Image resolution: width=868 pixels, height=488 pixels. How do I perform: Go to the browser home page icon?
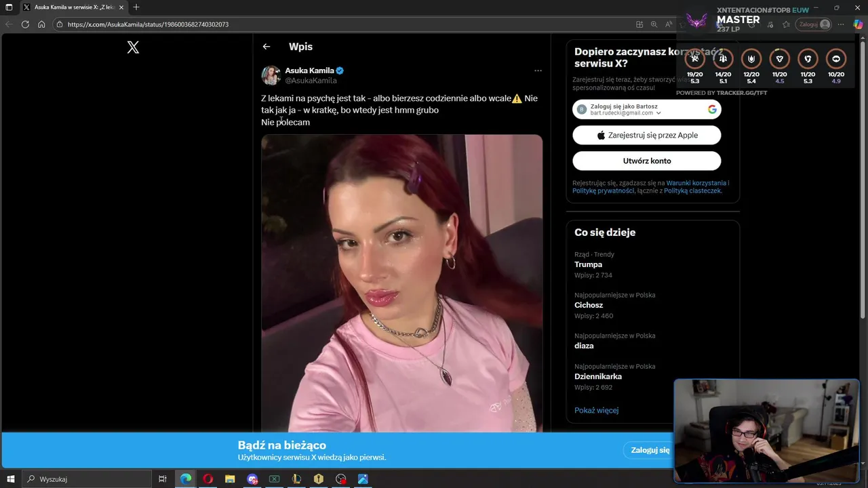[x=41, y=24]
